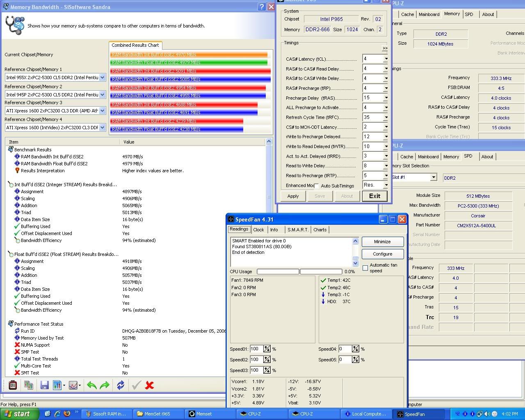Click the >> expand button in MemSet Timings
The height and width of the screenshot is (420, 525).
pos(385,48)
